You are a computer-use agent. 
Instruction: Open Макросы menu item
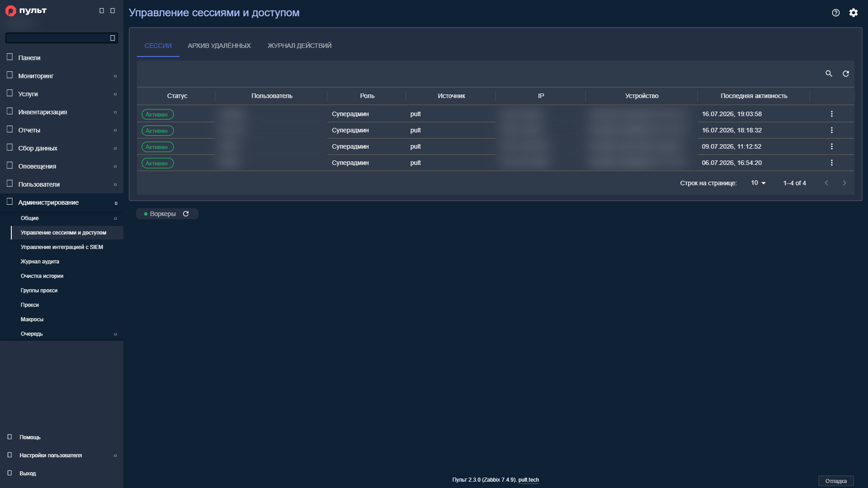pyautogui.click(x=32, y=319)
